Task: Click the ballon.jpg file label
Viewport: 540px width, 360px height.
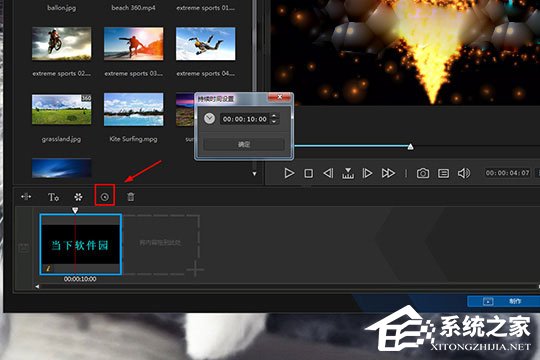Action: (x=62, y=8)
